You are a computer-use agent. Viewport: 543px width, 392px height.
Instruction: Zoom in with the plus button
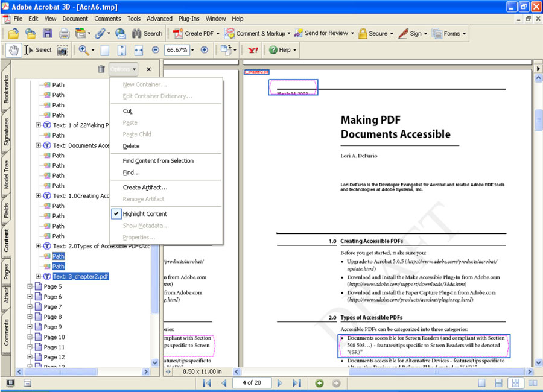coord(205,50)
